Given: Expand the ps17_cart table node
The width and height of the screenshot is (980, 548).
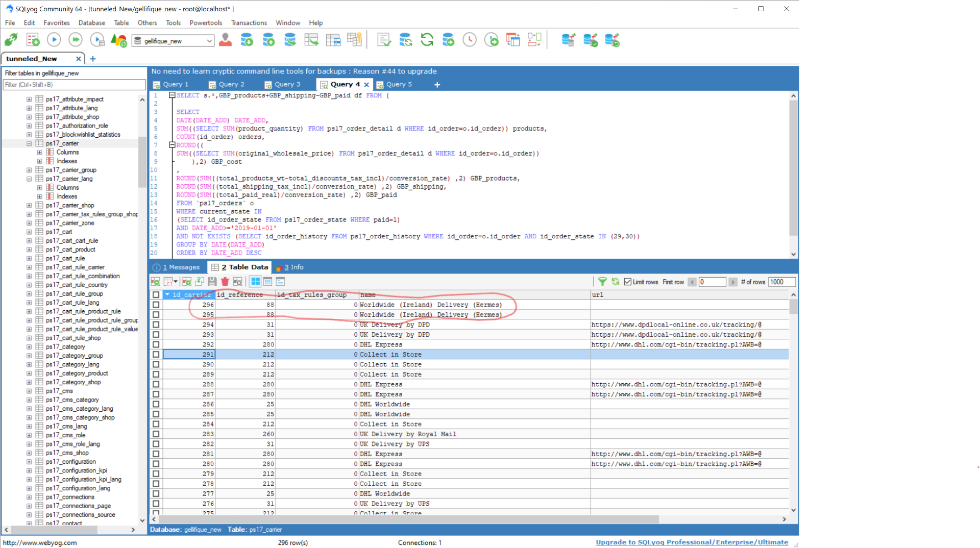Looking at the screenshot, I should point(29,232).
